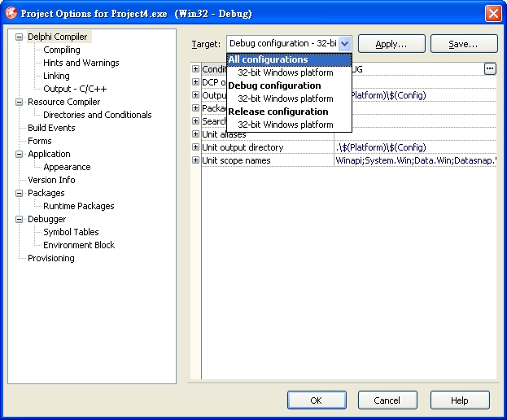The image size is (507, 420).
Task: Select the Linking tree item
Action: pyautogui.click(x=57, y=76)
